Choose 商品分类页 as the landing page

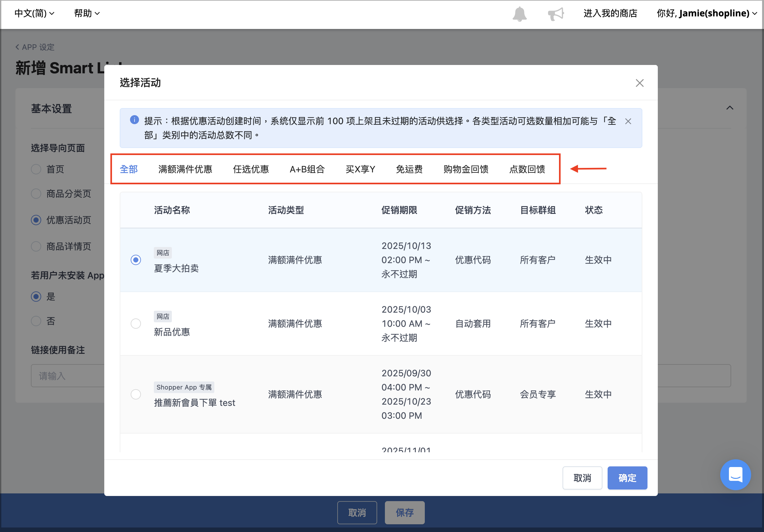pyautogui.click(x=36, y=194)
